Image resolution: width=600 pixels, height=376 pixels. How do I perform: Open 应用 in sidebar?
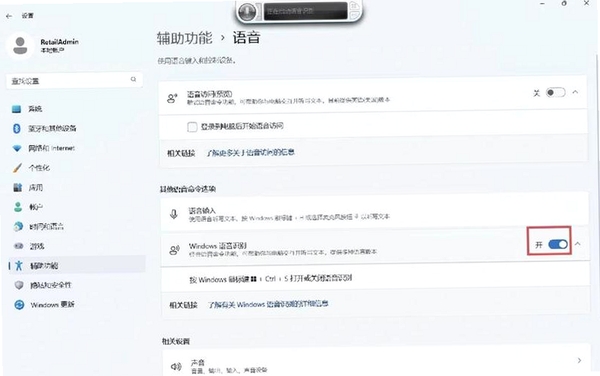click(36, 187)
